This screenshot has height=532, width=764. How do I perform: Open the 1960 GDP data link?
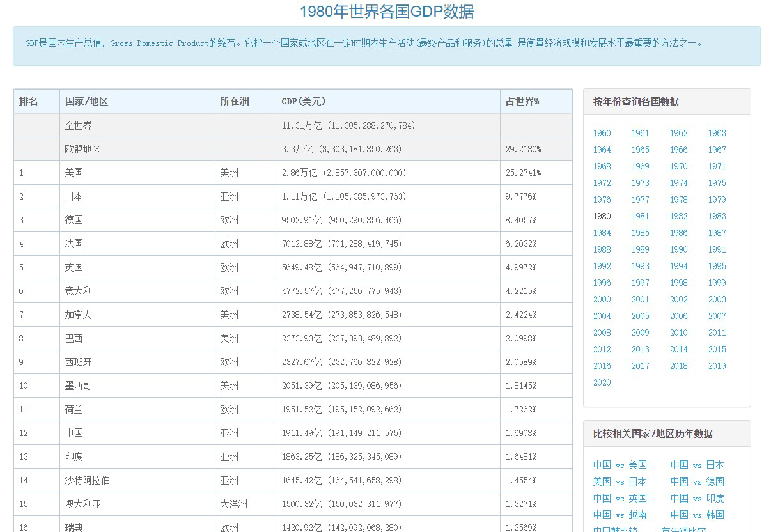(602, 133)
